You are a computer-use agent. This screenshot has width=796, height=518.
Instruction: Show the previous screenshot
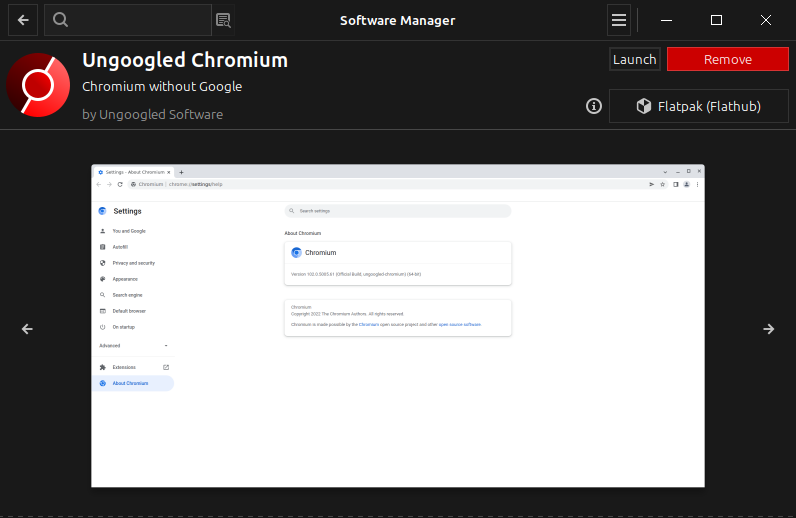tap(27, 329)
